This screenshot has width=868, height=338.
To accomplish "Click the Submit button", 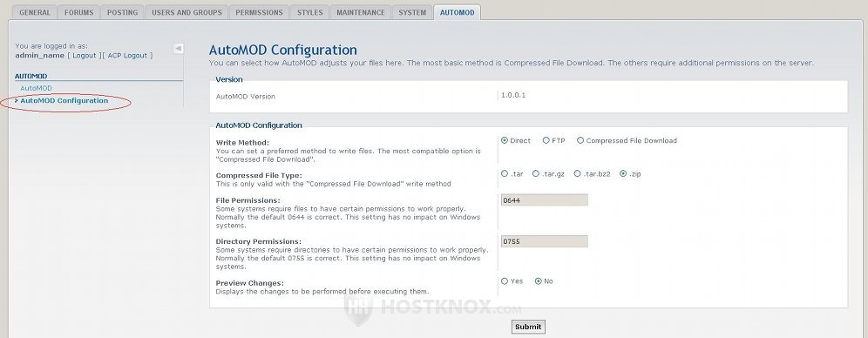I will pos(528,327).
